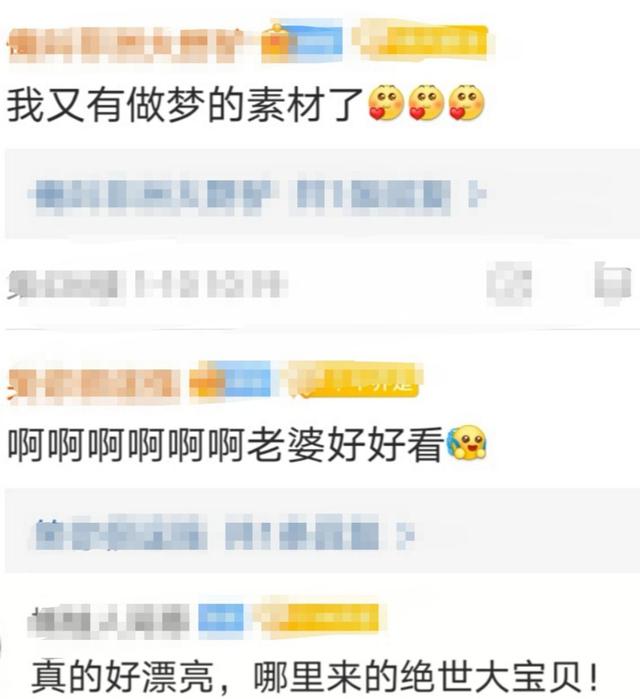Click the blurred timestamp below the 素材了 reply box
Screen dimensions: 640x699
point(148,284)
